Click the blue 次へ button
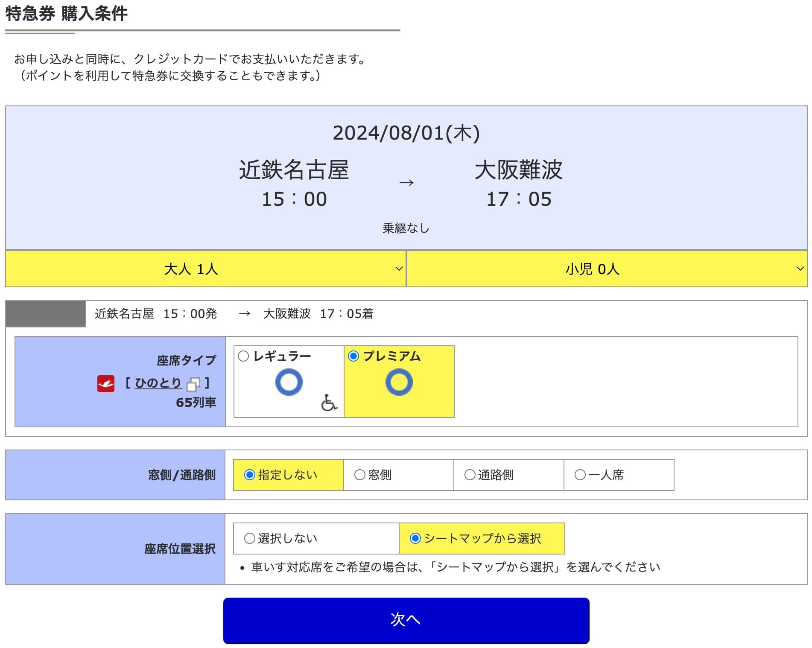 406,620
